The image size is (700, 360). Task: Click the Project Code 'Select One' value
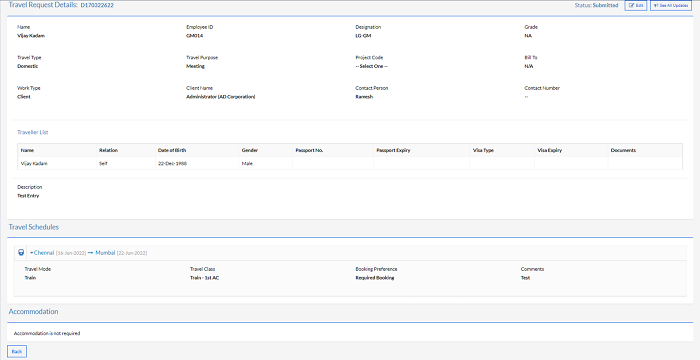click(371, 66)
